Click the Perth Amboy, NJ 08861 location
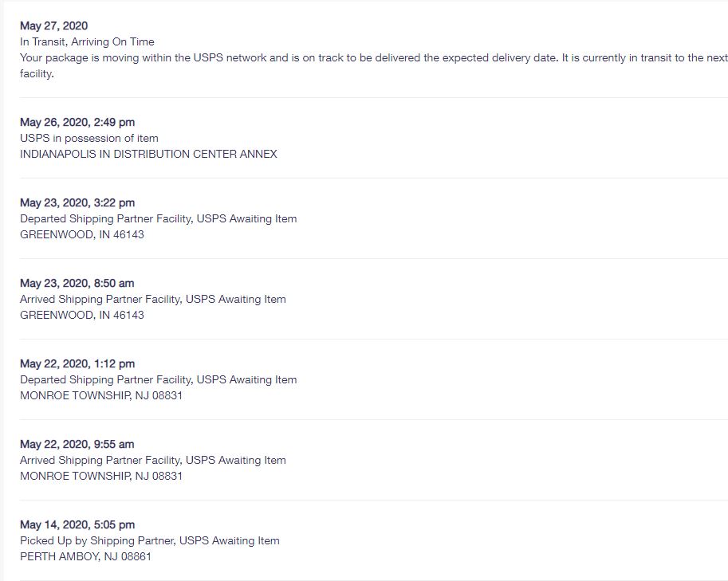The height and width of the screenshot is (581, 728). click(x=85, y=556)
